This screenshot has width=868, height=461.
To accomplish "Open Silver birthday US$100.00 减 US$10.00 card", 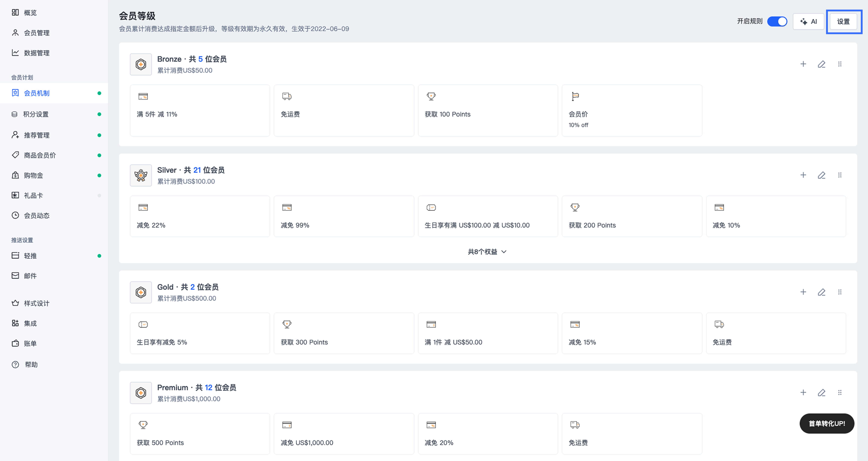I will click(488, 216).
